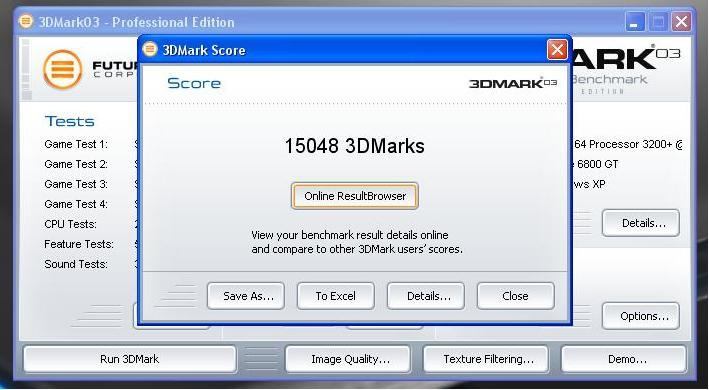Select Game Test 3 label

[76, 184]
